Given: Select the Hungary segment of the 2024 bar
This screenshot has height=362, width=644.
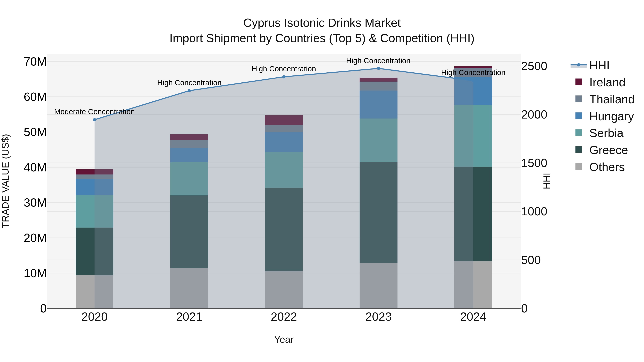Looking at the screenshot, I should click(473, 91).
